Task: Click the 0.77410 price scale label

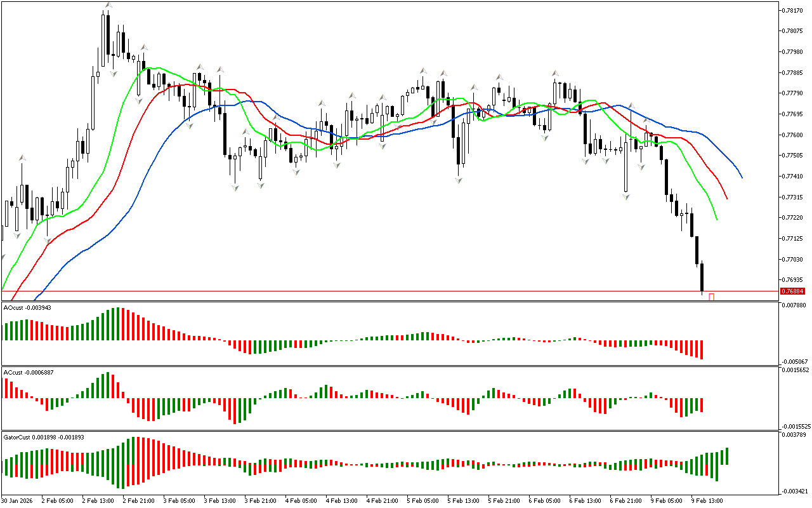Action: click(x=794, y=176)
